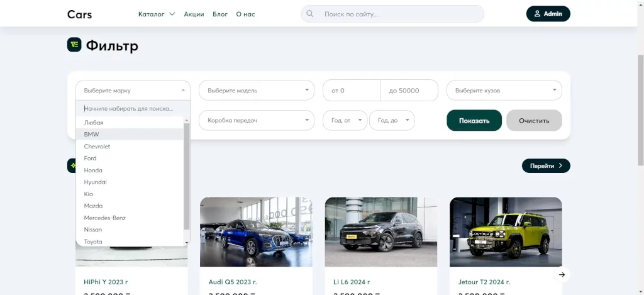Open the Audi Q5 car photo

[257, 231]
